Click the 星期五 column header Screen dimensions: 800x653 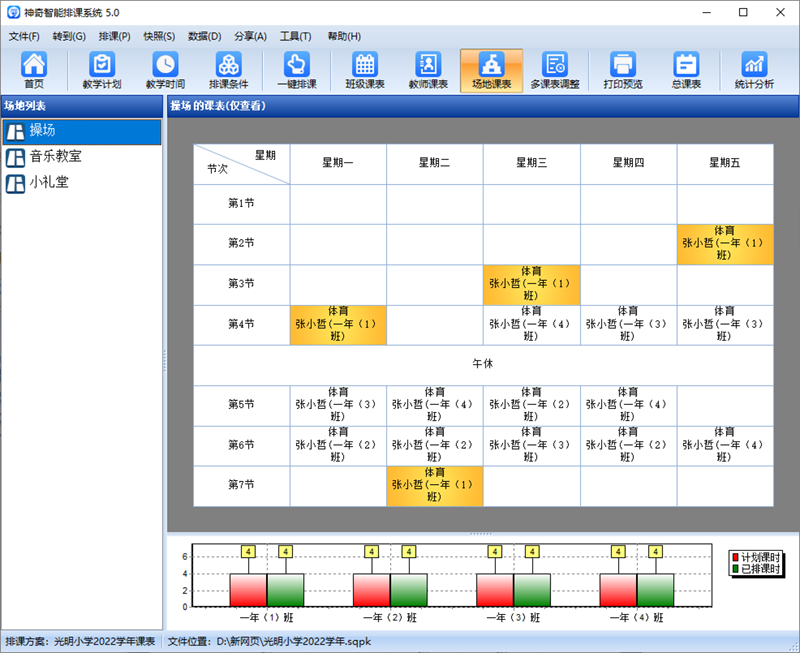click(x=725, y=163)
